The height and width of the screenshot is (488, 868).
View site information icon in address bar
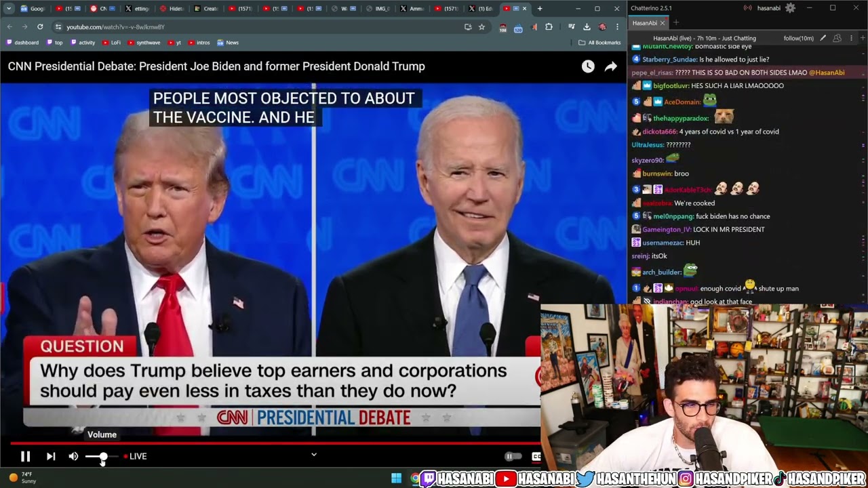(x=58, y=26)
